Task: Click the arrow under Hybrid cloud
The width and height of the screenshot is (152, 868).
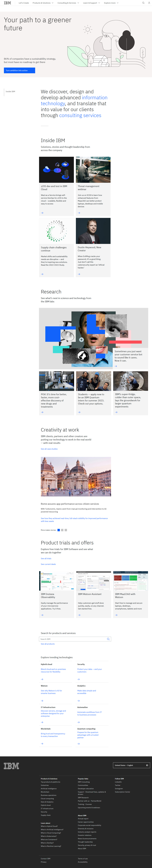Action: tap(42, 679)
